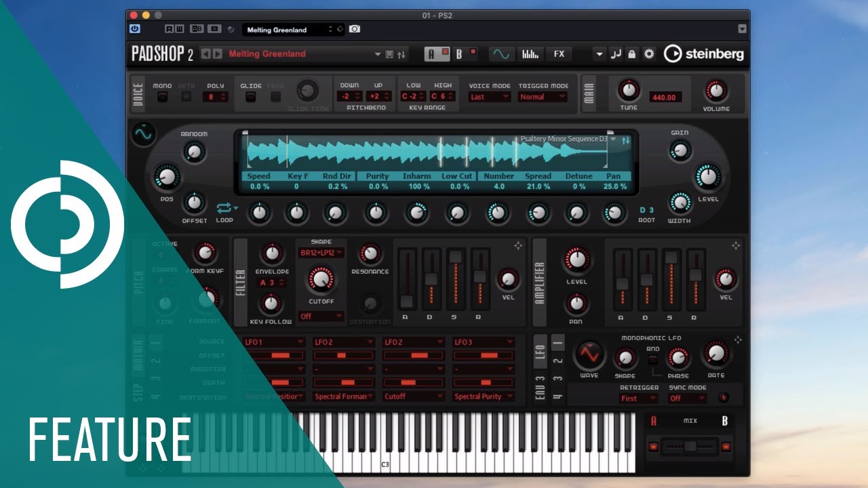Toggle the plug-in power bypass button
This screenshot has height=488, width=868.
134,29
